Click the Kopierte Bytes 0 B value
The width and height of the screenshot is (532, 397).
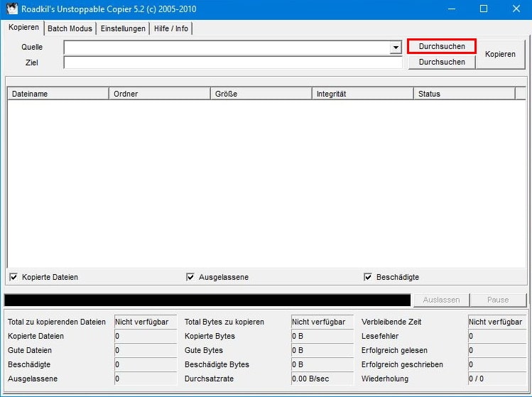tap(322, 336)
